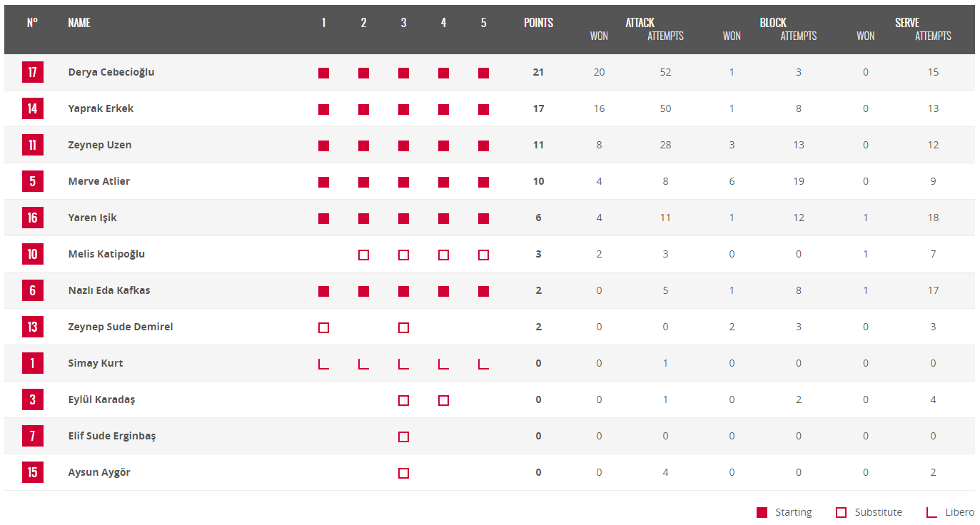Click the Substitute legend square
This screenshot has height=525, width=980.
pos(841,512)
